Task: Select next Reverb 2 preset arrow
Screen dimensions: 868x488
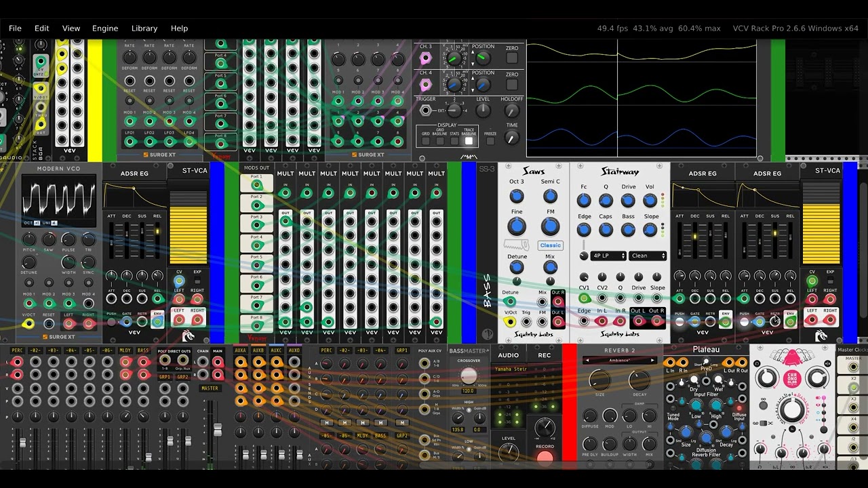Action: click(654, 361)
